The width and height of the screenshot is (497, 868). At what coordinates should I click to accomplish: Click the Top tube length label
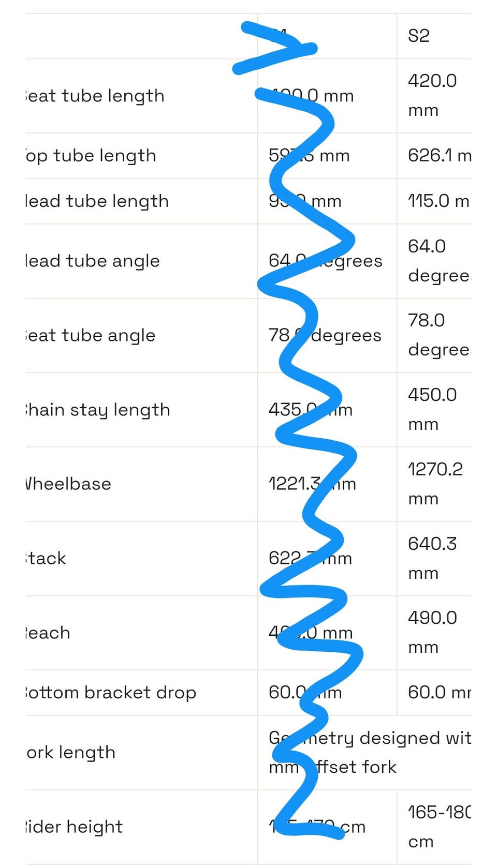coord(91,156)
